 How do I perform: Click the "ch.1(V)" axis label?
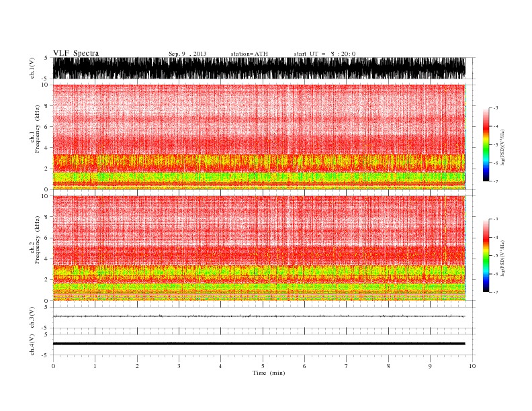(x=32, y=68)
